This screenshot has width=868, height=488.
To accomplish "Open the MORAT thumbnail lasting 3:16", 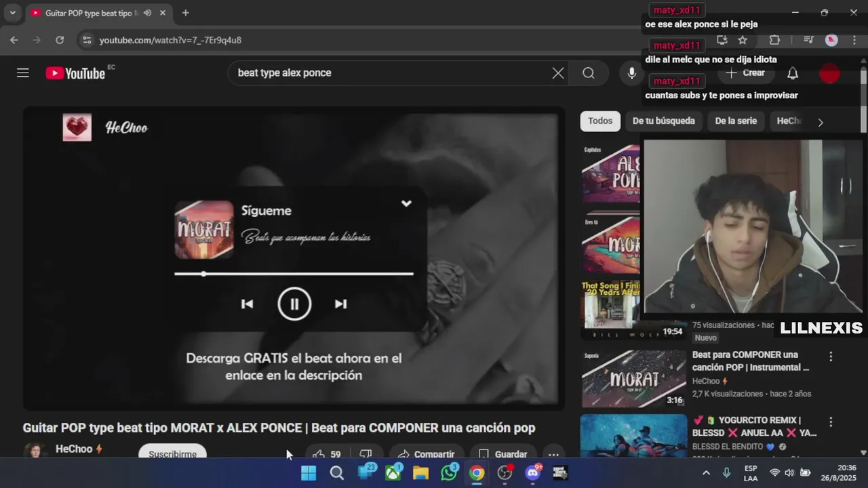I will point(634,378).
